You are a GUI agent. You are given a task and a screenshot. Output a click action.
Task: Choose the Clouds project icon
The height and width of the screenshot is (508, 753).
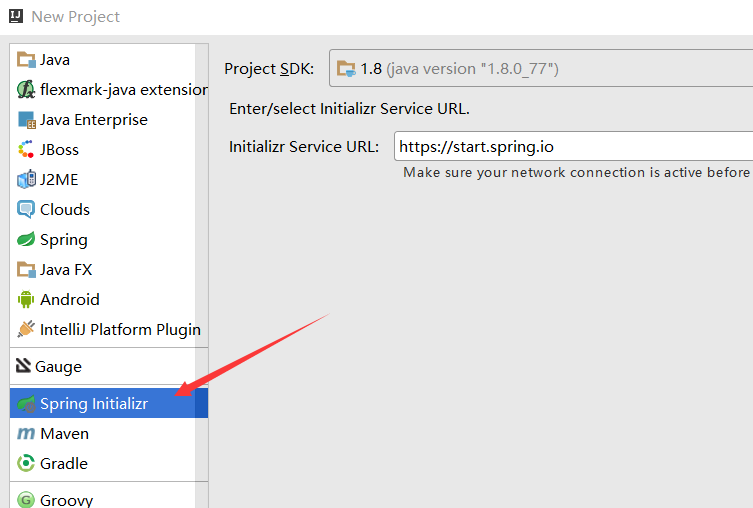(x=26, y=210)
